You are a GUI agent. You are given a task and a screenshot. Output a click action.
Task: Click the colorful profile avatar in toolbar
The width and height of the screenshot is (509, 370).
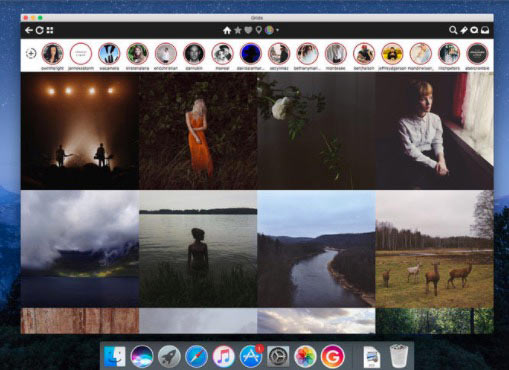pyautogui.click(x=269, y=30)
